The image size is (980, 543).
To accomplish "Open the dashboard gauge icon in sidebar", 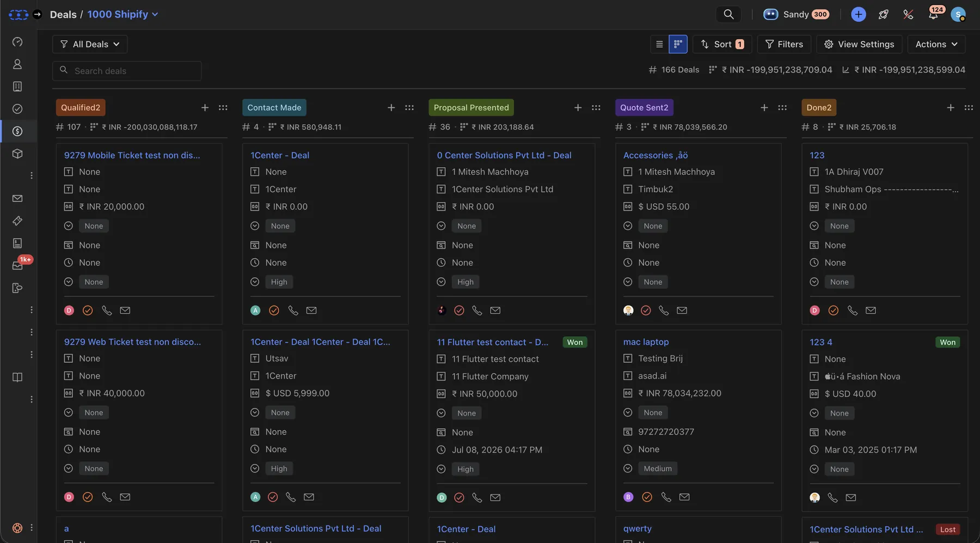I will pos(17,42).
